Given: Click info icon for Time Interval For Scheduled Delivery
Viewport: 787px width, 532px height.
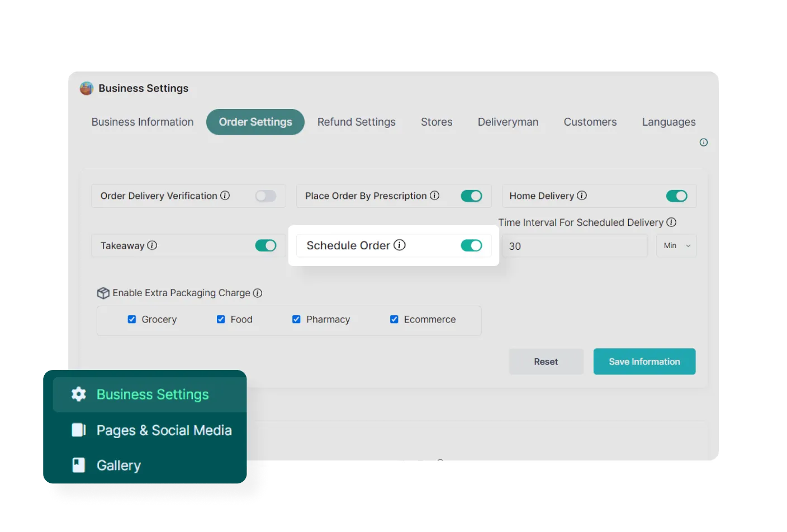Looking at the screenshot, I should pos(671,222).
